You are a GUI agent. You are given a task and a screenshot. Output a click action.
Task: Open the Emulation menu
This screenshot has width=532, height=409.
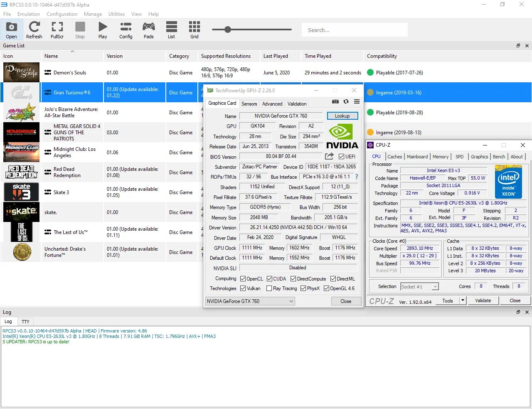click(29, 14)
